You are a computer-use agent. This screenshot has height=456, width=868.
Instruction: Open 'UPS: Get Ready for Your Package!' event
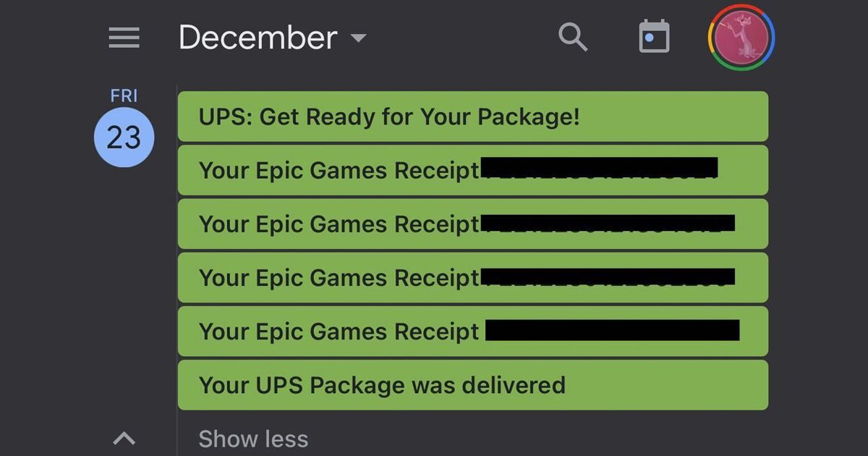(x=473, y=117)
